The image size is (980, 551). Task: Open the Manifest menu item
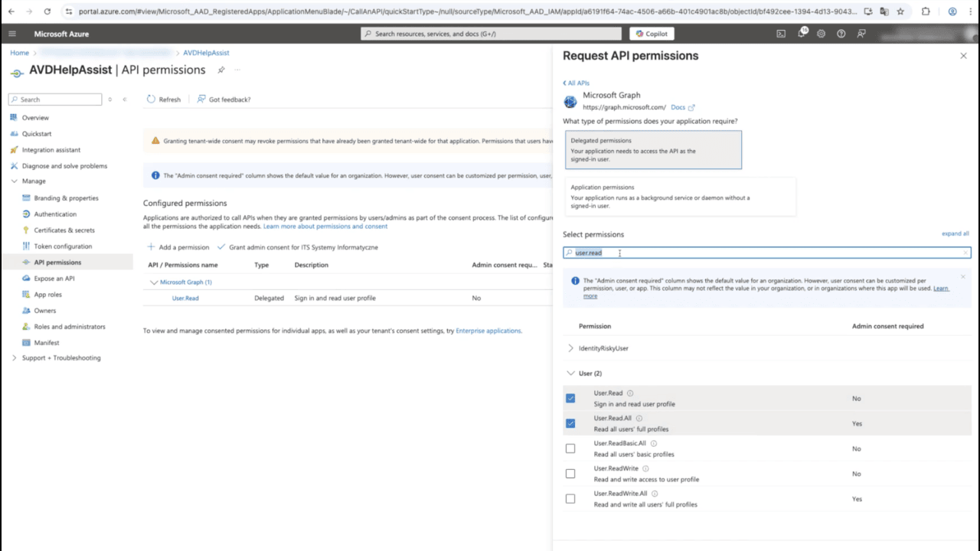tap(47, 343)
